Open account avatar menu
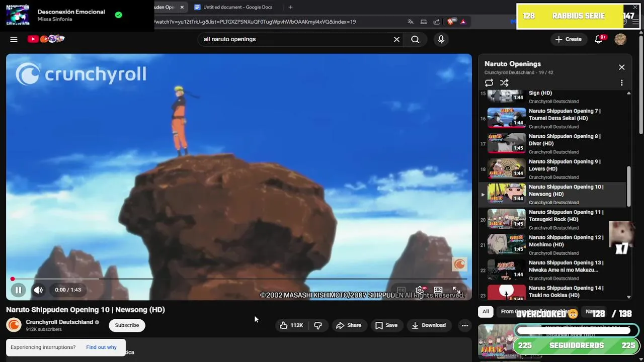Screen dimensions: 644x362 pos(620,39)
